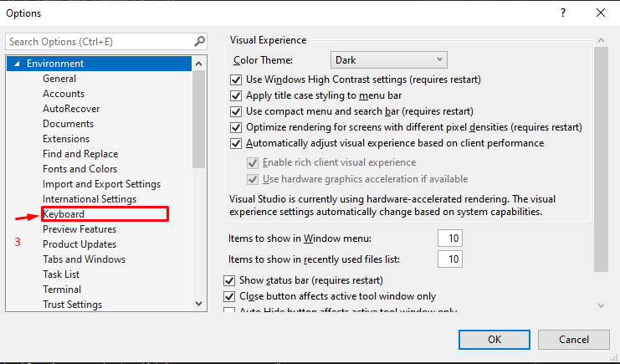This screenshot has height=364, width=620.
Task: Click the right panel scrollbar down arrow
Action: click(x=601, y=305)
